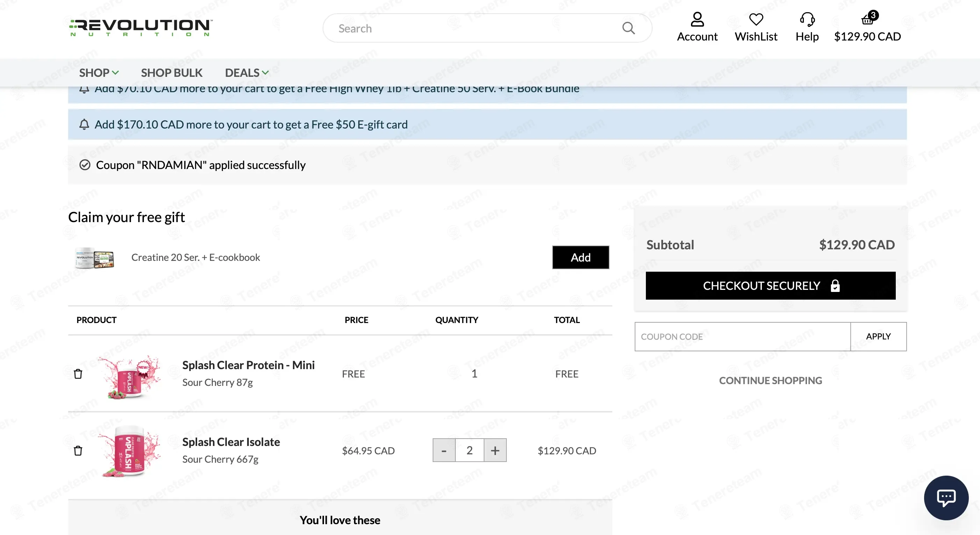The height and width of the screenshot is (535, 980).
Task: Click the Subtotal $129.90 CAD amount
Action: [857, 244]
